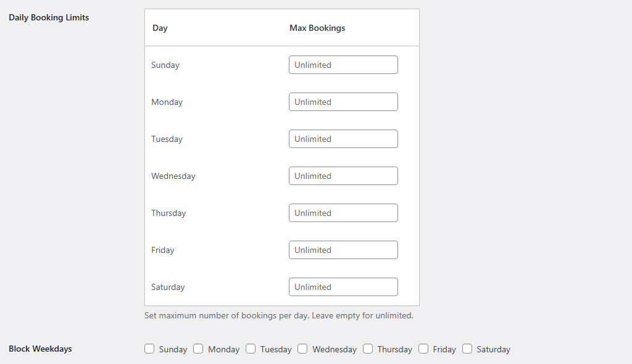
Task: Focus the Saturday max bookings input
Action: pyautogui.click(x=343, y=286)
